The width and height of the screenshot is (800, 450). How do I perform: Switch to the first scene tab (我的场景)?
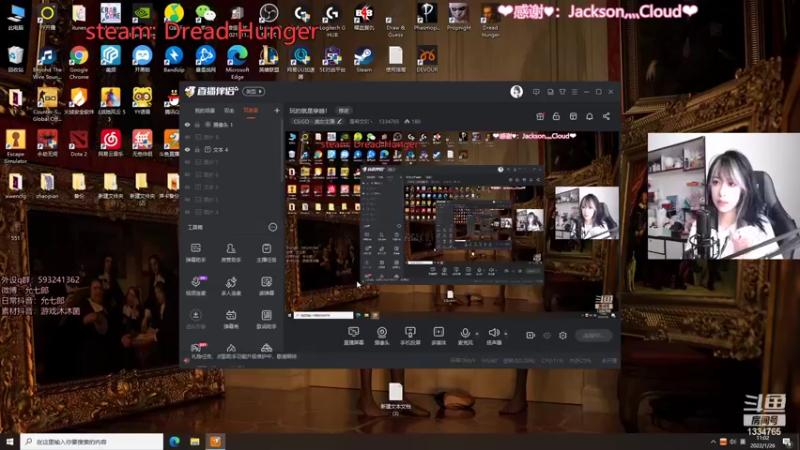tap(204, 110)
